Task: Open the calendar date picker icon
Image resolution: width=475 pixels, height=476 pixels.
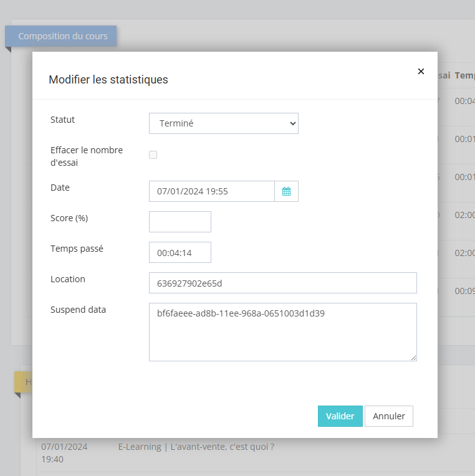Action: (x=286, y=191)
